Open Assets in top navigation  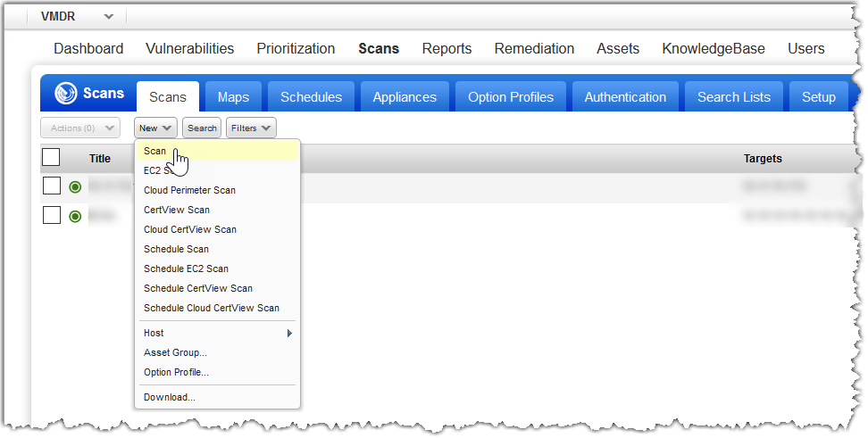(618, 49)
